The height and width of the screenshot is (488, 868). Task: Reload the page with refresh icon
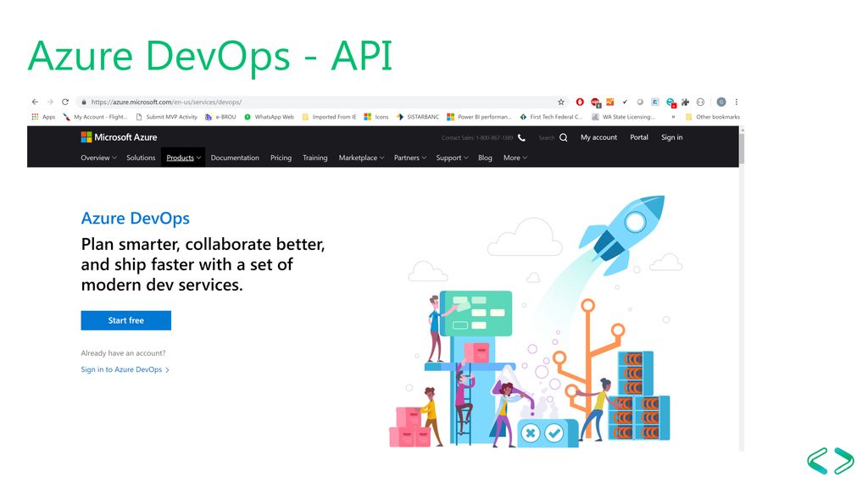click(x=65, y=102)
